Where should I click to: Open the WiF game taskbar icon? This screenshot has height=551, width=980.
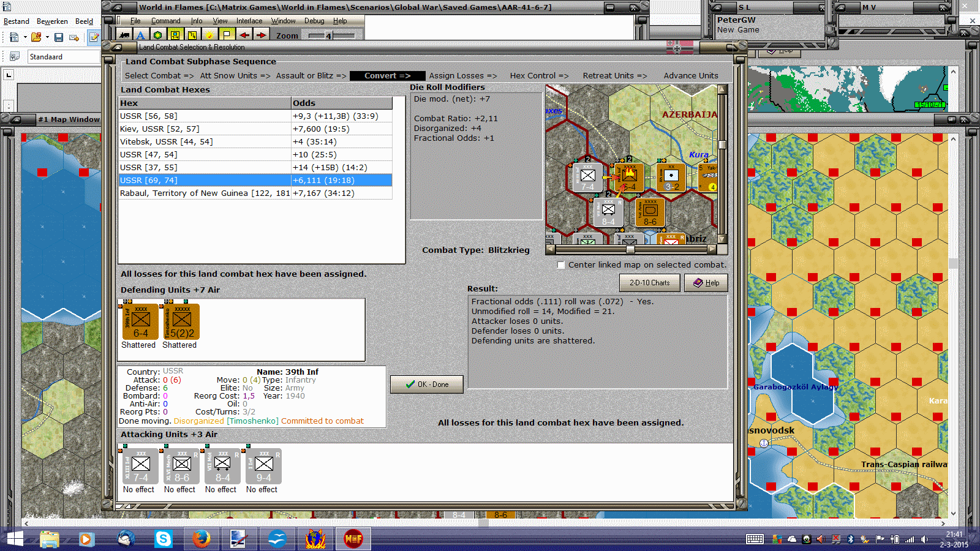(x=353, y=539)
